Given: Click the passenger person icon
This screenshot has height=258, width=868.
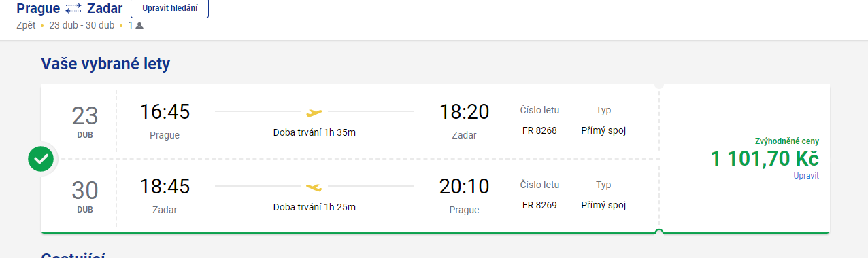Looking at the screenshot, I should point(139,26).
